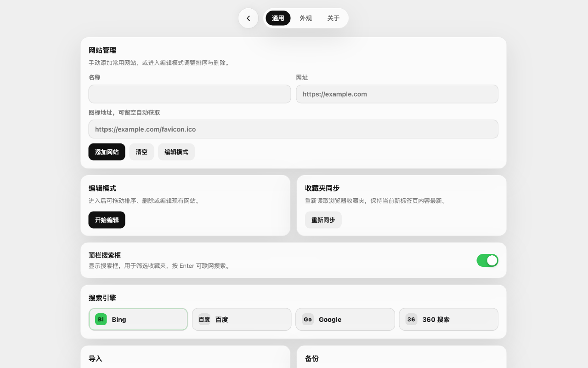
Task: Open the 关于 tab
Action: click(x=334, y=18)
